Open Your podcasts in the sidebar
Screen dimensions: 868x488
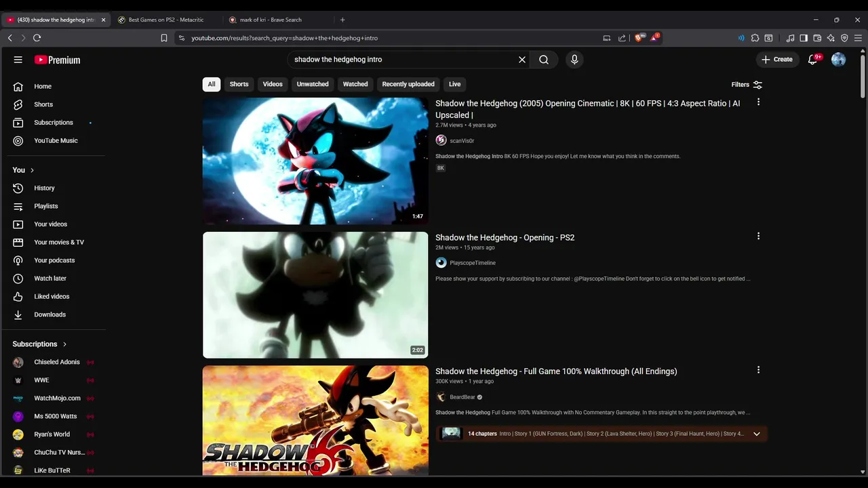pos(54,260)
